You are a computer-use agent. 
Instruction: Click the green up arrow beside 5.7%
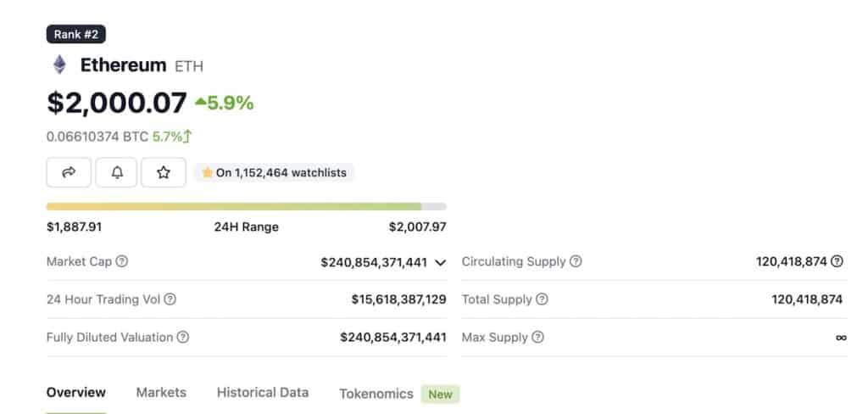pos(187,137)
